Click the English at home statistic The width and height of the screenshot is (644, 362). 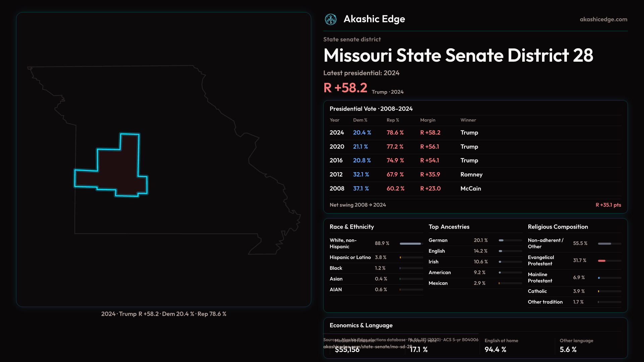coord(501,345)
